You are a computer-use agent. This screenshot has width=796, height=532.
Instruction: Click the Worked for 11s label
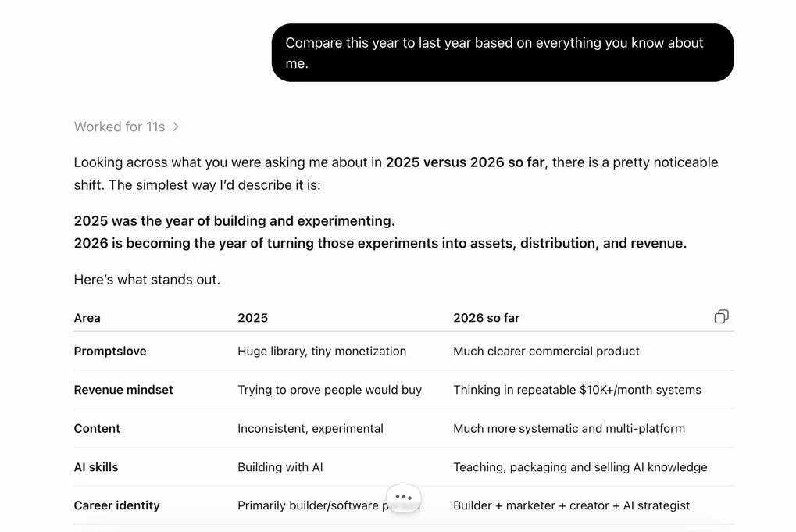(120, 127)
